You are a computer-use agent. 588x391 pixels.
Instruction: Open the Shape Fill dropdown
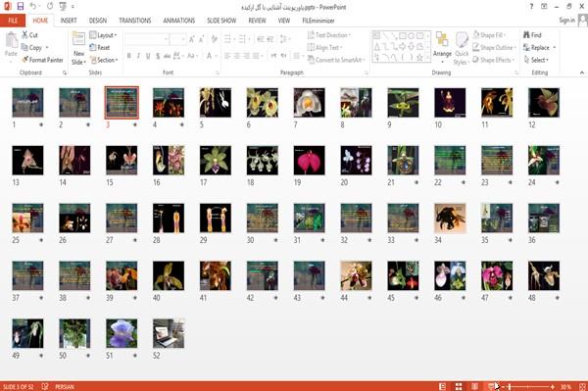pos(489,35)
